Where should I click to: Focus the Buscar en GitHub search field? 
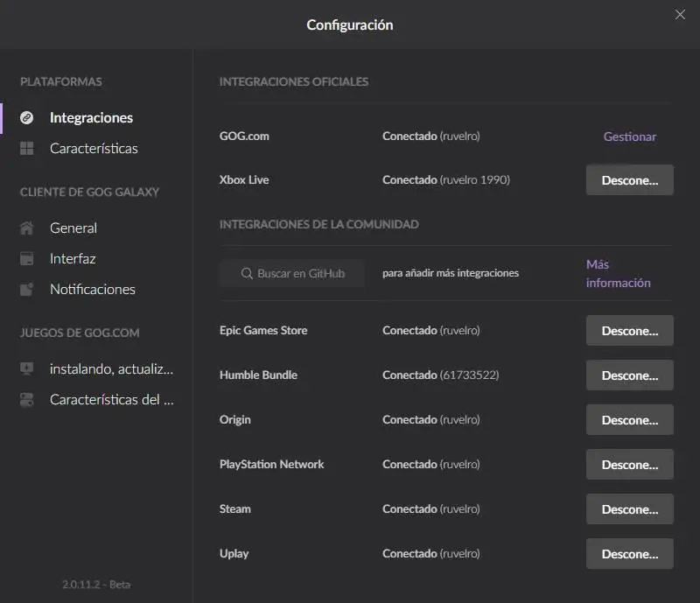292,273
